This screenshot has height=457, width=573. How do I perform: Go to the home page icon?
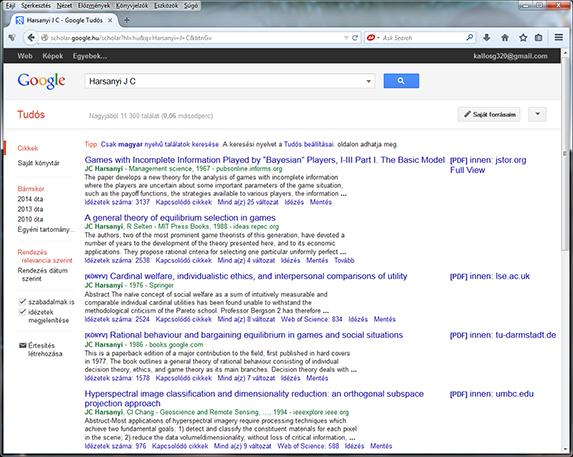point(505,38)
